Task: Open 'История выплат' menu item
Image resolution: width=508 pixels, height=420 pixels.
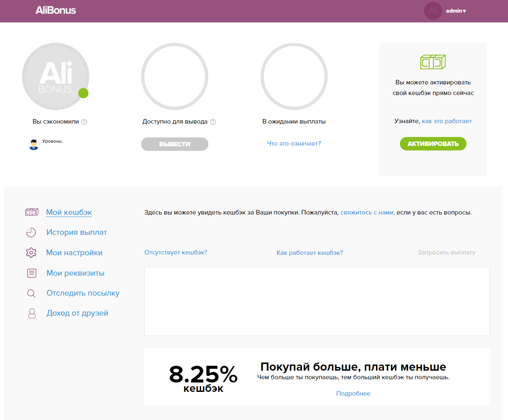Action: click(77, 232)
